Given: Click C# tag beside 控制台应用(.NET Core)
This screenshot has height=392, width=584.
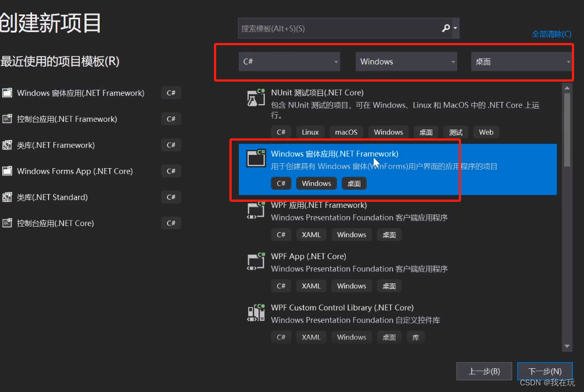Looking at the screenshot, I should click(x=171, y=223).
